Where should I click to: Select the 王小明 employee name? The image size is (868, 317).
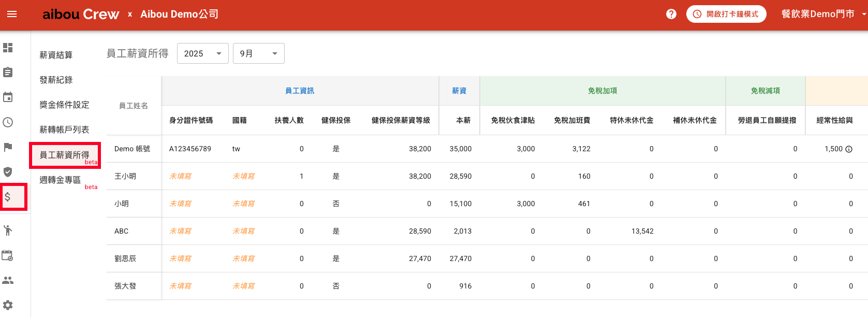tap(125, 176)
